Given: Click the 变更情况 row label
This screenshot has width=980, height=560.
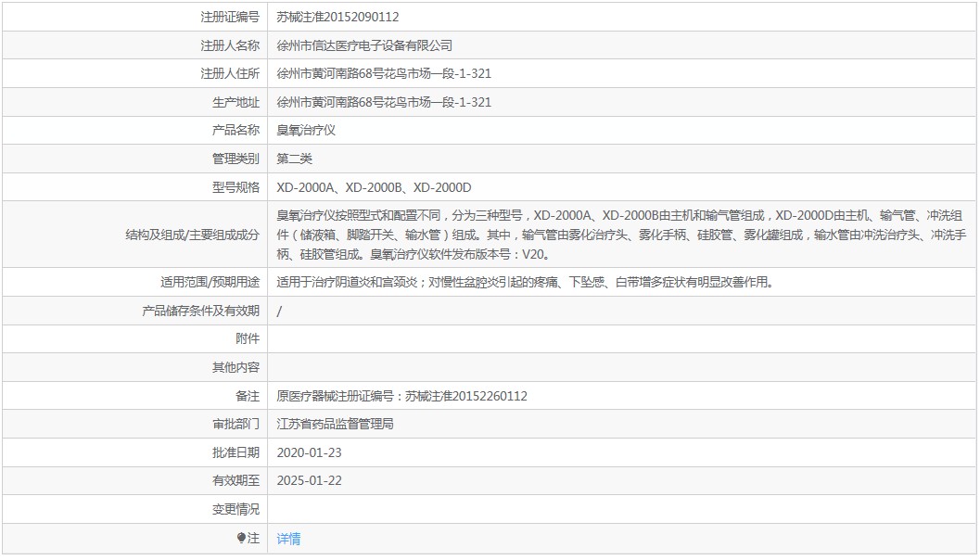Looking at the screenshot, I should click(x=235, y=509).
